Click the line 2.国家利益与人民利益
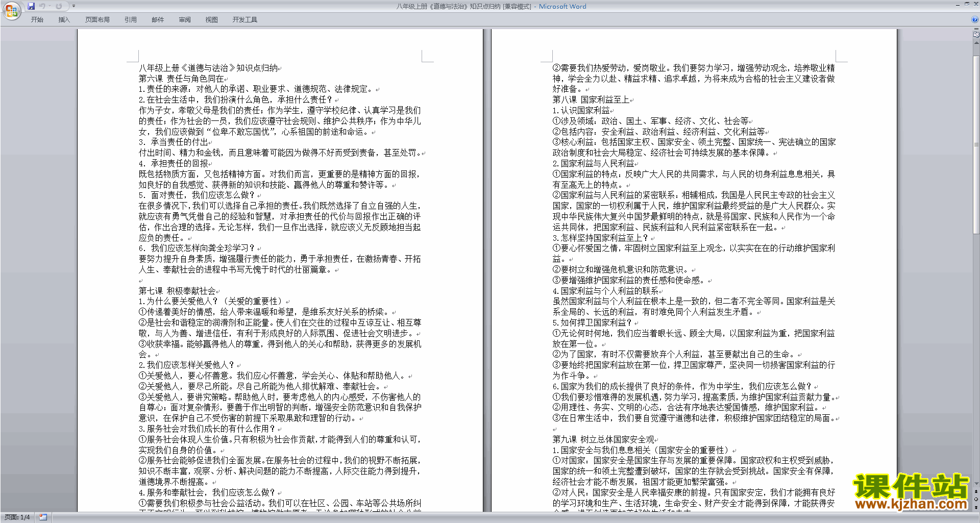 click(593, 163)
